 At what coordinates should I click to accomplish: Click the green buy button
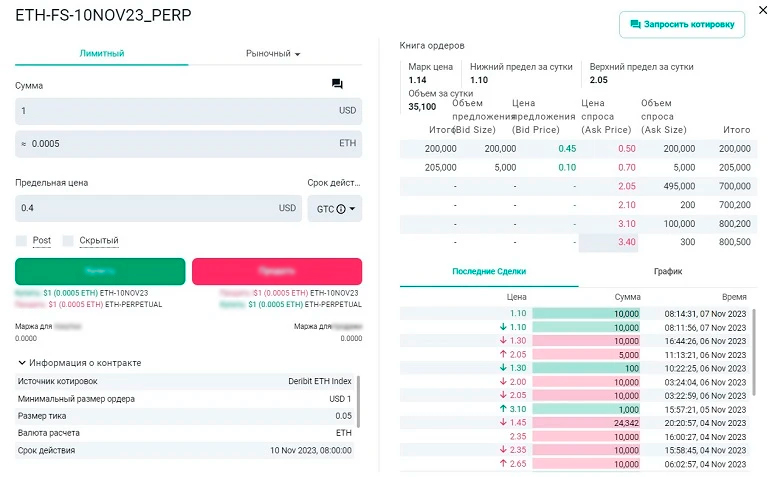pos(100,271)
